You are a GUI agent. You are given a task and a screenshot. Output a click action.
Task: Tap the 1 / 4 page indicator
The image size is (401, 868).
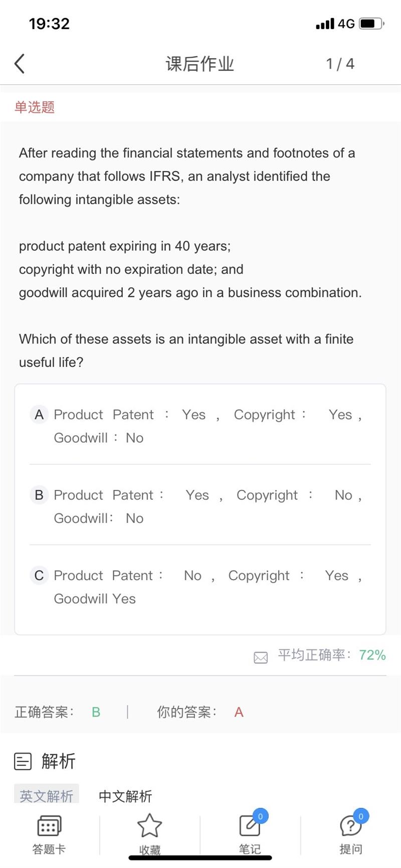[x=340, y=64]
